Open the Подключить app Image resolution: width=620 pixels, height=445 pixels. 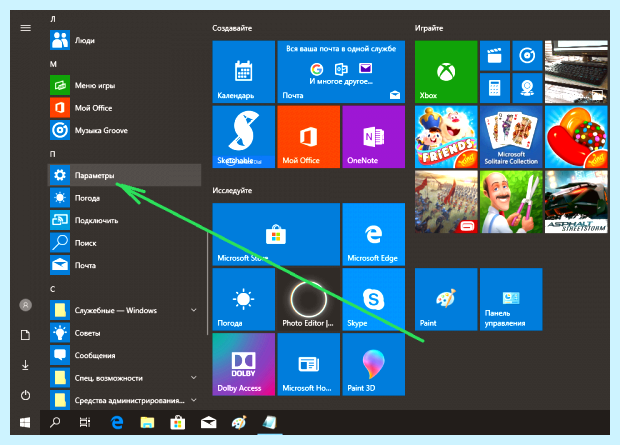124,220
